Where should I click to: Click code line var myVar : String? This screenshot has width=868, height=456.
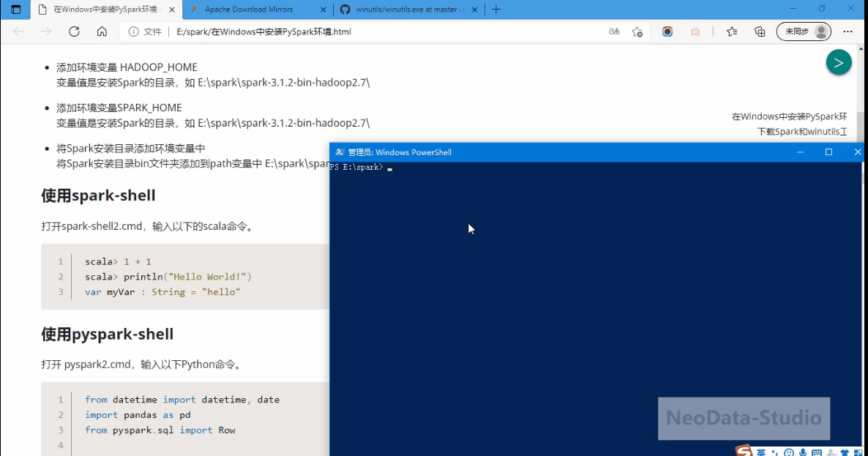click(162, 291)
